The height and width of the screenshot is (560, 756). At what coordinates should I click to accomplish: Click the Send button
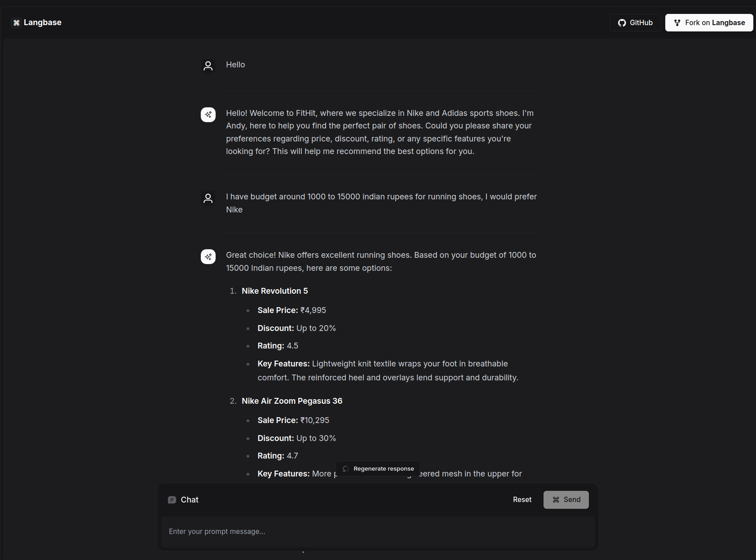(x=566, y=500)
